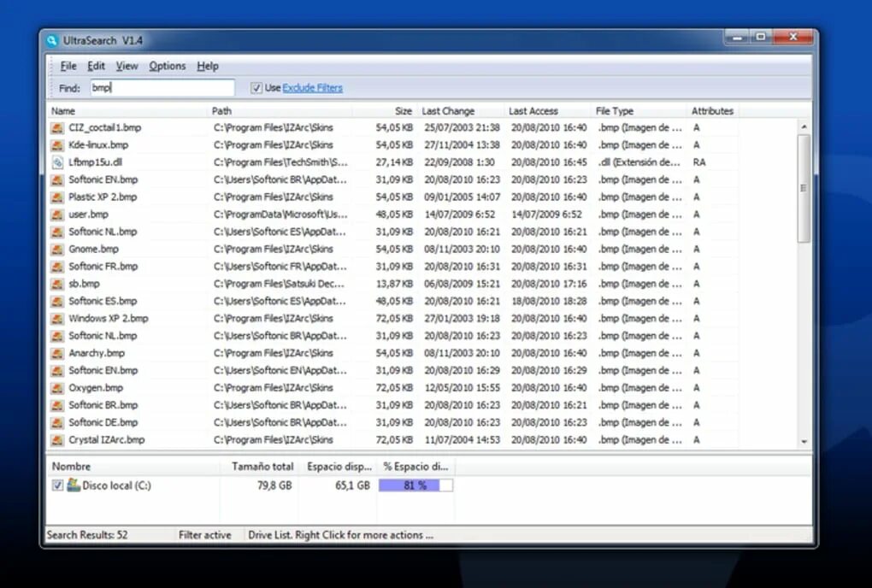Sort results by the Path column header

280,110
